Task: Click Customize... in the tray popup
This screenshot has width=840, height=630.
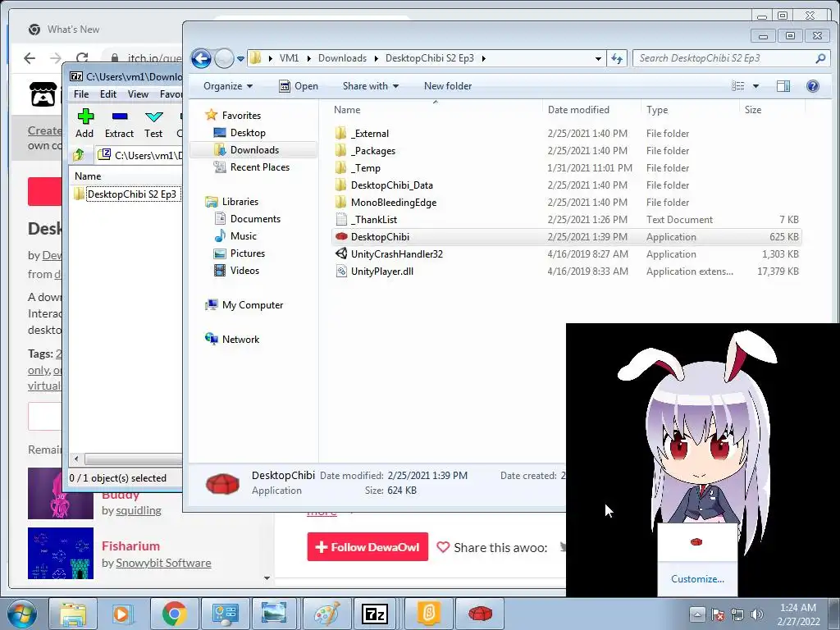Action: 697,579
